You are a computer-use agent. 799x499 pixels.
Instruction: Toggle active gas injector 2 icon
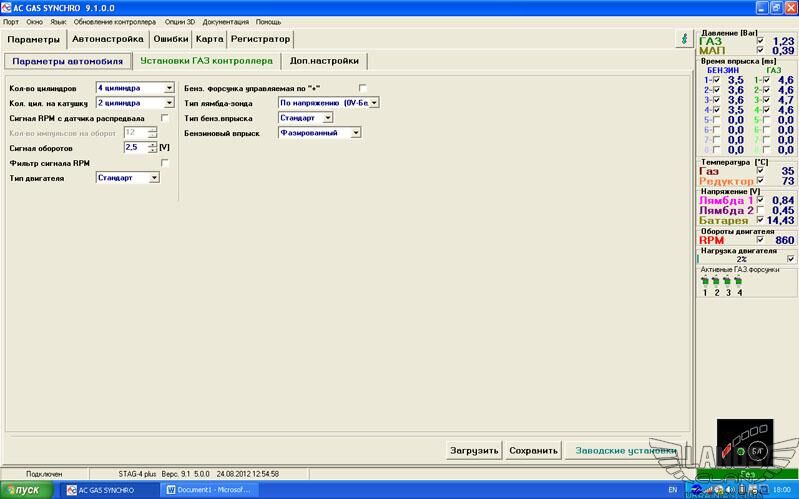coord(717,281)
